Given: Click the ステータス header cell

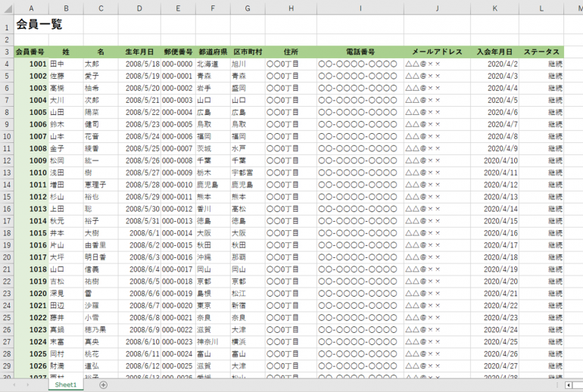Looking at the screenshot, I should click(x=541, y=52).
